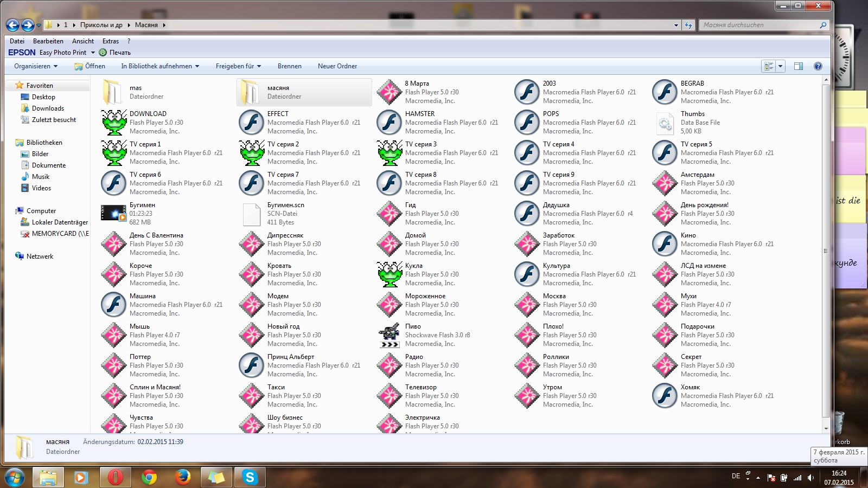
Task: Select the Хомяк Flash Player icon
Action: pyautogui.click(x=665, y=396)
